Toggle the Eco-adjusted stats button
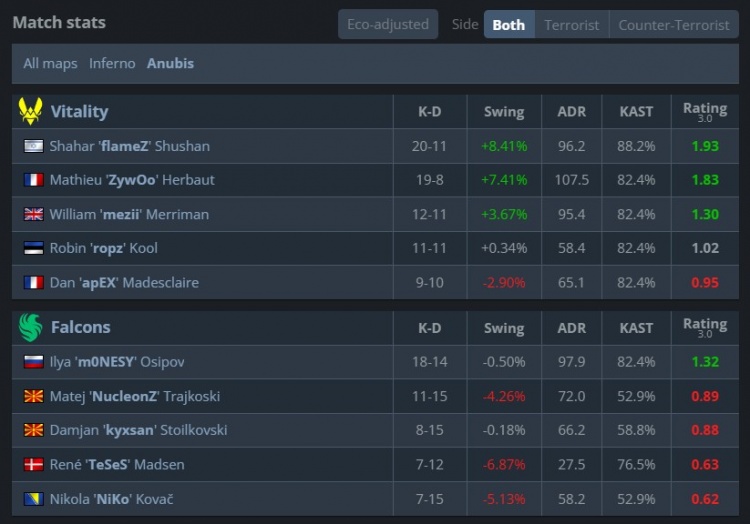The image size is (750, 524). click(x=388, y=24)
